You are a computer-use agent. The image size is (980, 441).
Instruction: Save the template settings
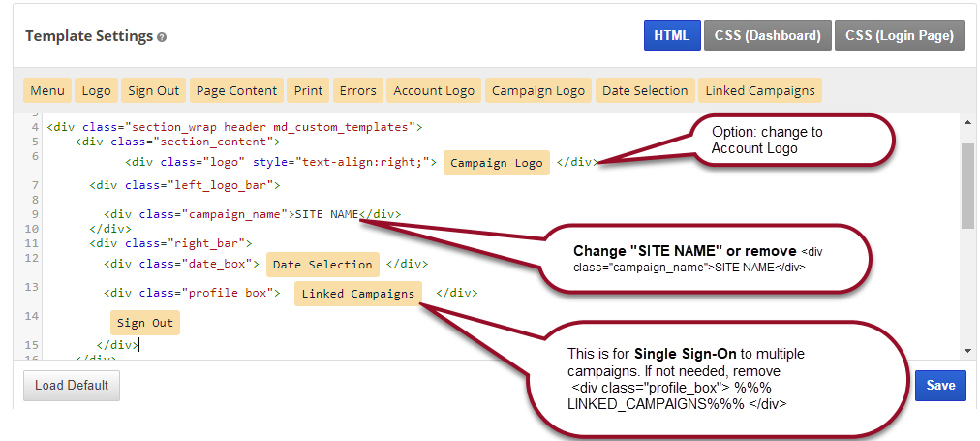pyautogui.click(x=940, y=385)
